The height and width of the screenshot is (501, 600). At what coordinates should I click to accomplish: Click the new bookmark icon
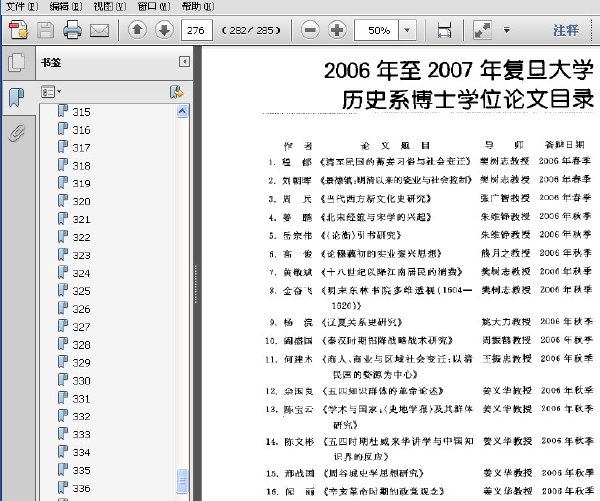click(x=177, y=92)
